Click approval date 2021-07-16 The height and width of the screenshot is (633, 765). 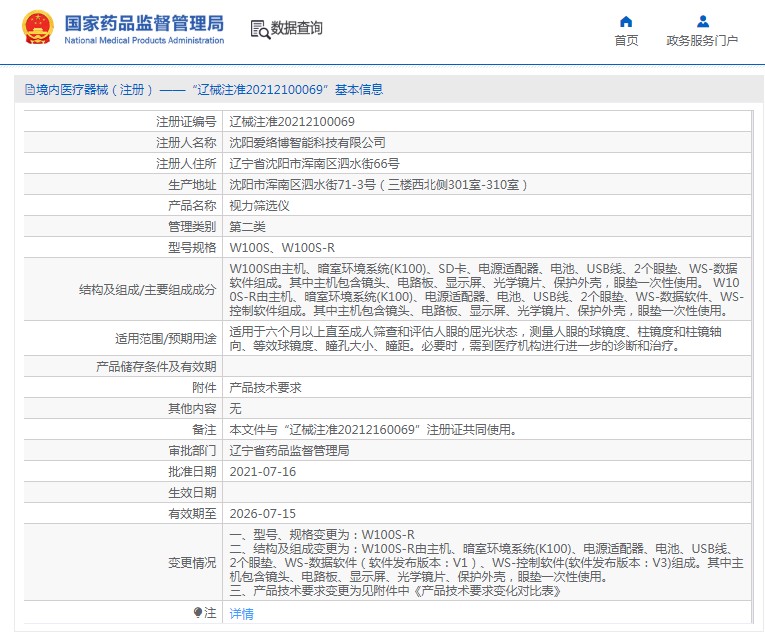[x=262, y=471]
